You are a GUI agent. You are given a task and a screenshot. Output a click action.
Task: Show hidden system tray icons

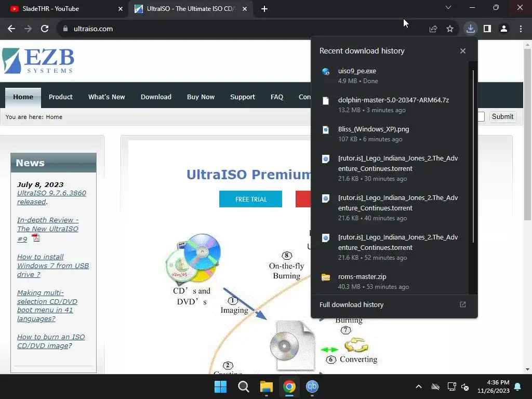tap(419, 387)
